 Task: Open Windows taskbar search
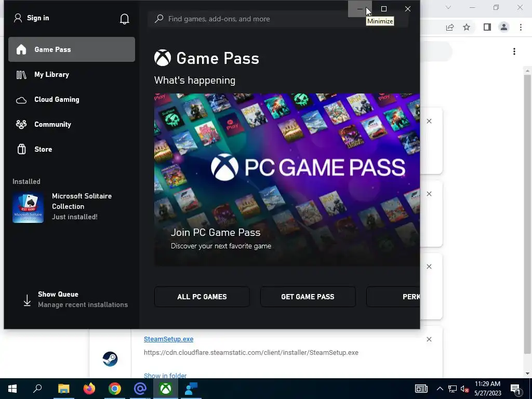point(37,389)
